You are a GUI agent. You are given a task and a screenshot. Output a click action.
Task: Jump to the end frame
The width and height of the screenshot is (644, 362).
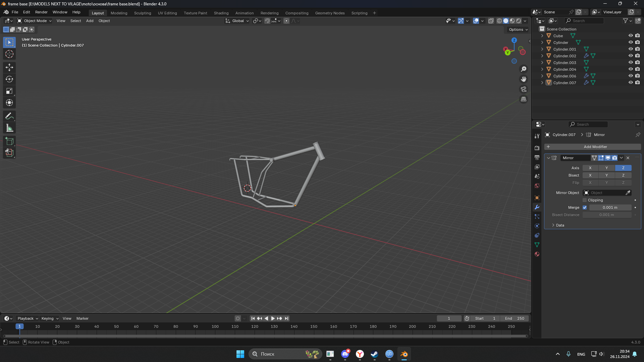point(286,318)
